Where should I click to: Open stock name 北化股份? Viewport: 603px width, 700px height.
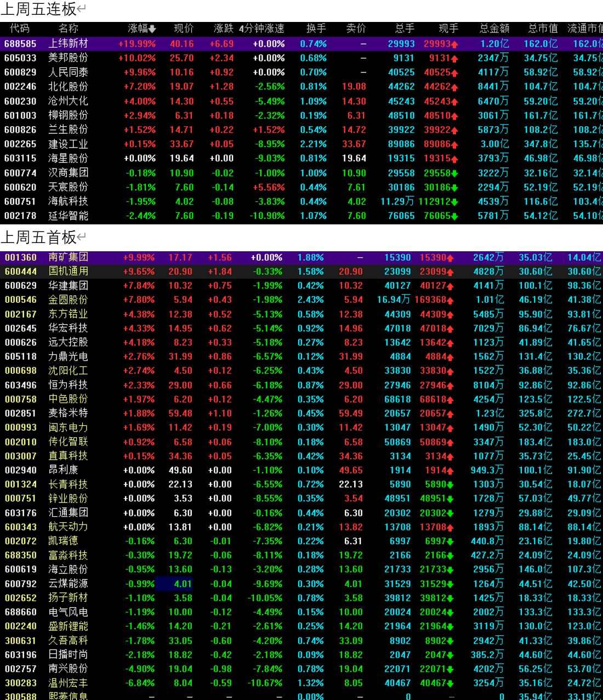pyautogui.click(x=68, y=87)
